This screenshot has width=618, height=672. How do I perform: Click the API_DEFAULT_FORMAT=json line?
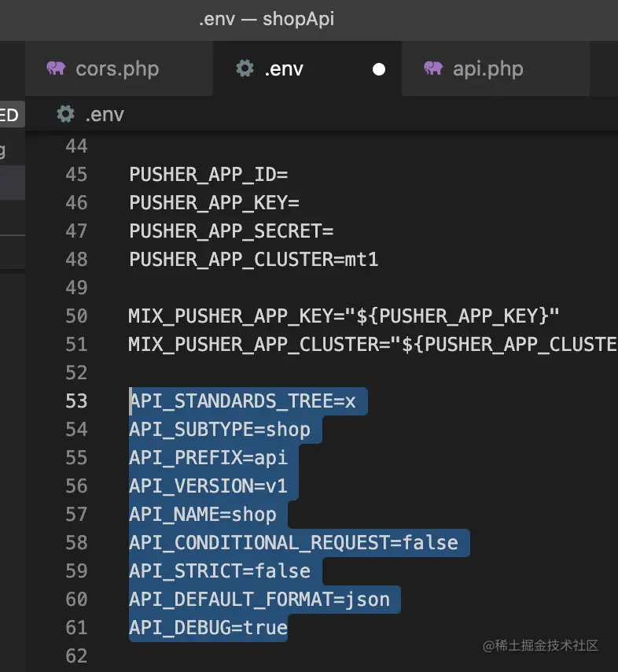[259, 599]
